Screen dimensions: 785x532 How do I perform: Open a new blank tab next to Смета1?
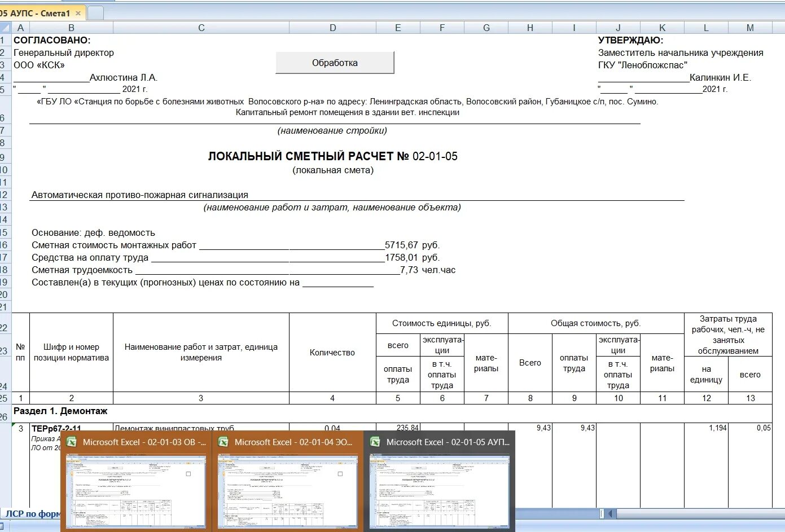click(96, 13)
